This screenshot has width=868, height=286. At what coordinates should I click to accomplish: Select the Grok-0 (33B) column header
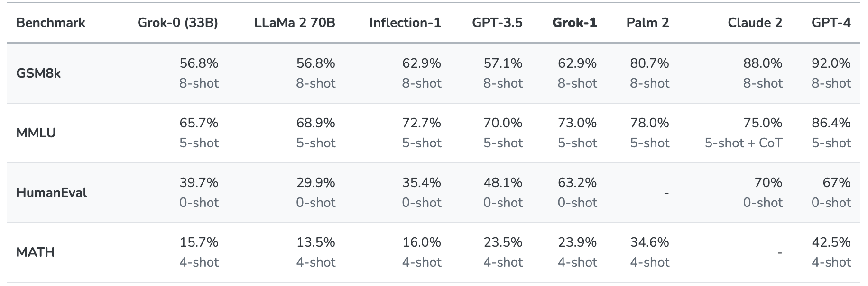coord(178,22)
